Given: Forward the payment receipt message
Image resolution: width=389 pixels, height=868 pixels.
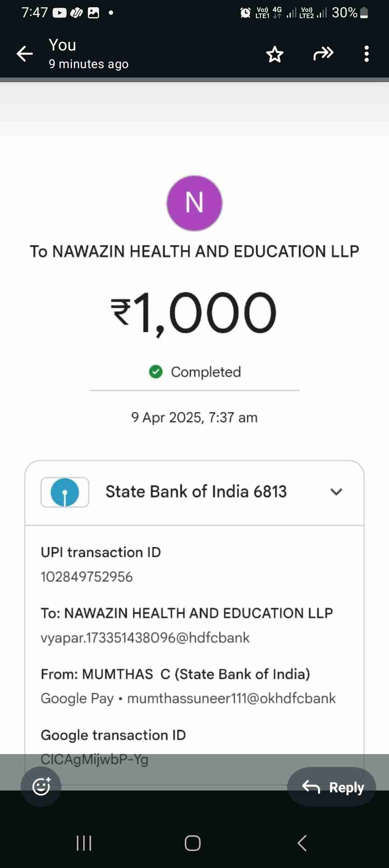Looking at the screenshot, I should click(323, 54).
